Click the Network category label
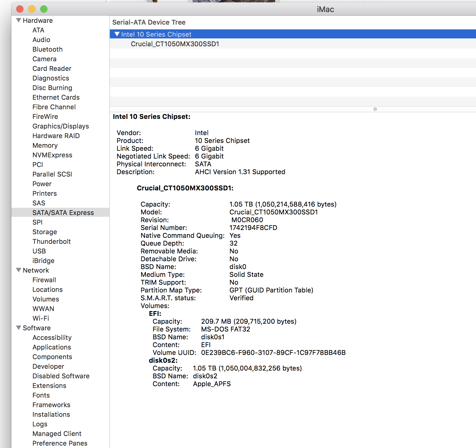 [x=36, y=270]
